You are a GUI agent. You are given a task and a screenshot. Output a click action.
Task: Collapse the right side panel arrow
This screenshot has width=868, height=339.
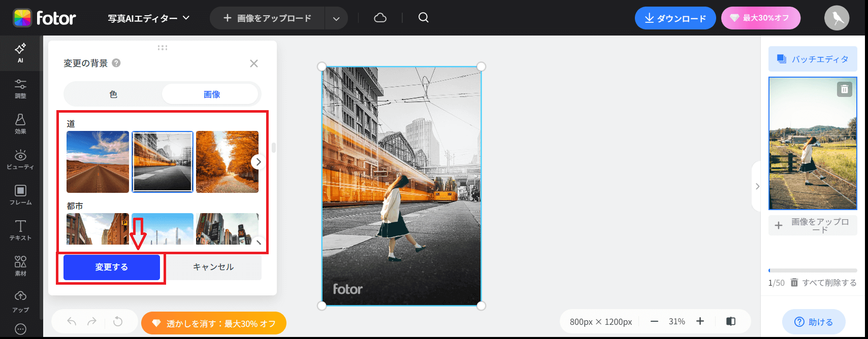pyautogui.click(x=757, y=186)
